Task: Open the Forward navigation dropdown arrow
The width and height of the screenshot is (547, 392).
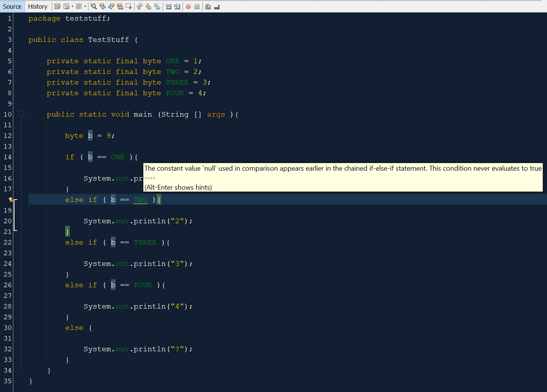Action: 85,6
